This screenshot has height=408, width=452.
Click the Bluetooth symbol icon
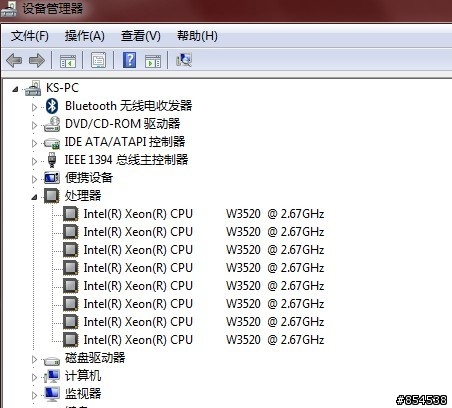pos(52,106)
